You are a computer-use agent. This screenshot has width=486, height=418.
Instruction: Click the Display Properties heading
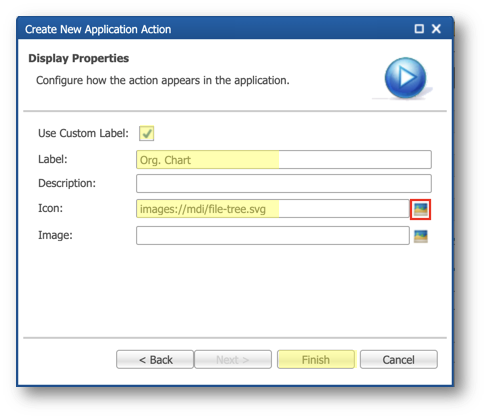(x=79, y=58)
